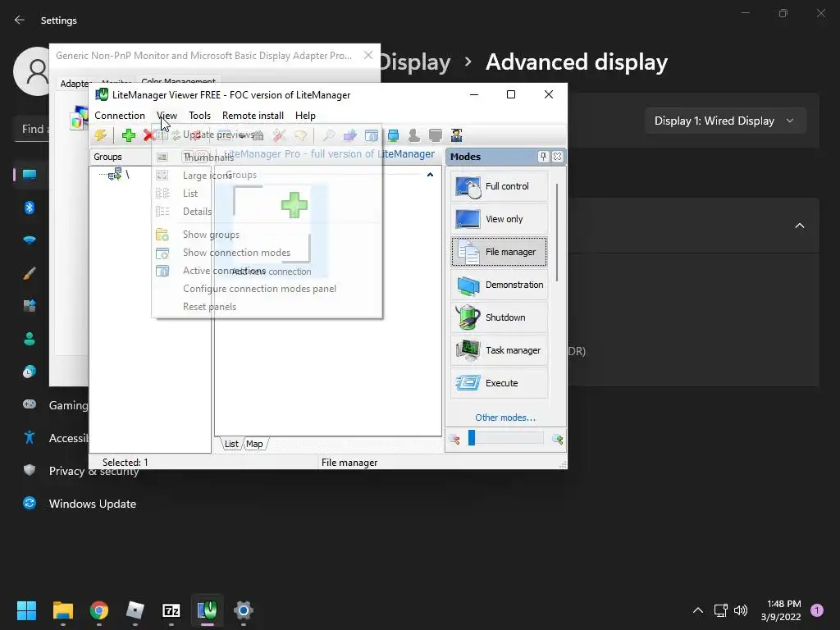Image resolution: width=840 pixels, height=630 pixels.
Task: Close the Modes panel
Action: [x=557, y=157]
